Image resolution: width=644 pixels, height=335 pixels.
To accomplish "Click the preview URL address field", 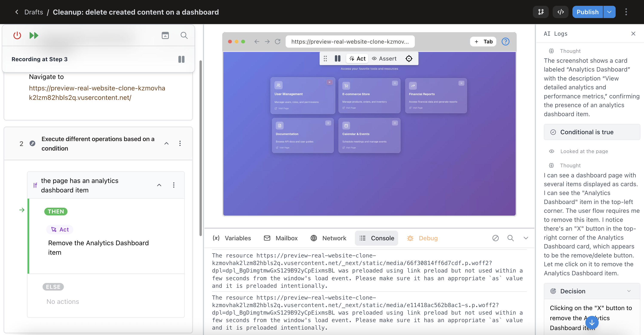I will (x=350, y=41).
